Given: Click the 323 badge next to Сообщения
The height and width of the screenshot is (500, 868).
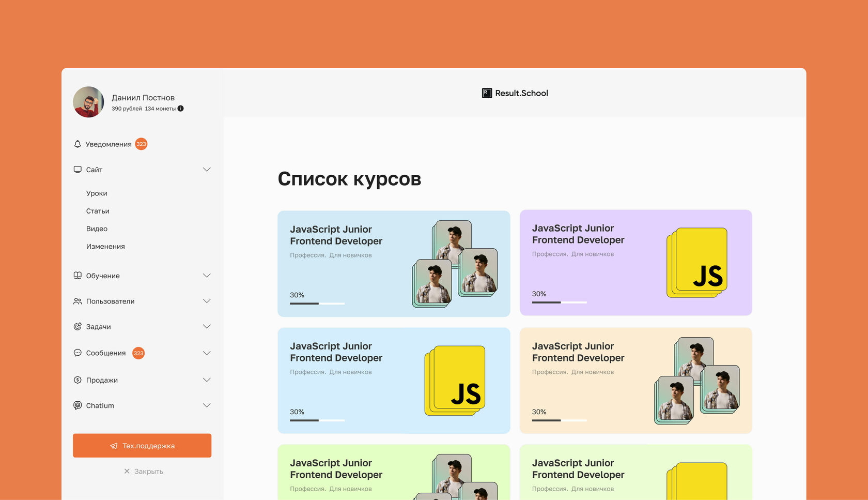Looking at the screenshot, I should [x=138, y=353].
